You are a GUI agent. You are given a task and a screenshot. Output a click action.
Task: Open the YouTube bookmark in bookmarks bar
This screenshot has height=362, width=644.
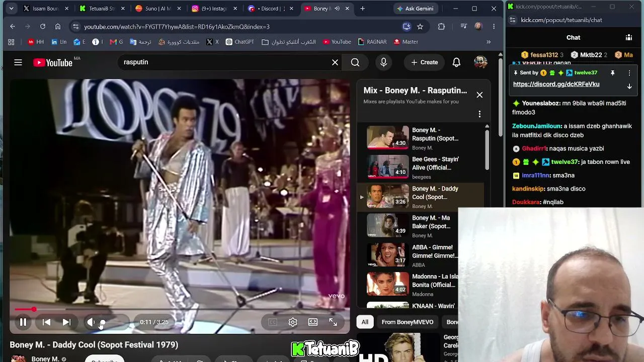click(337, 42)
